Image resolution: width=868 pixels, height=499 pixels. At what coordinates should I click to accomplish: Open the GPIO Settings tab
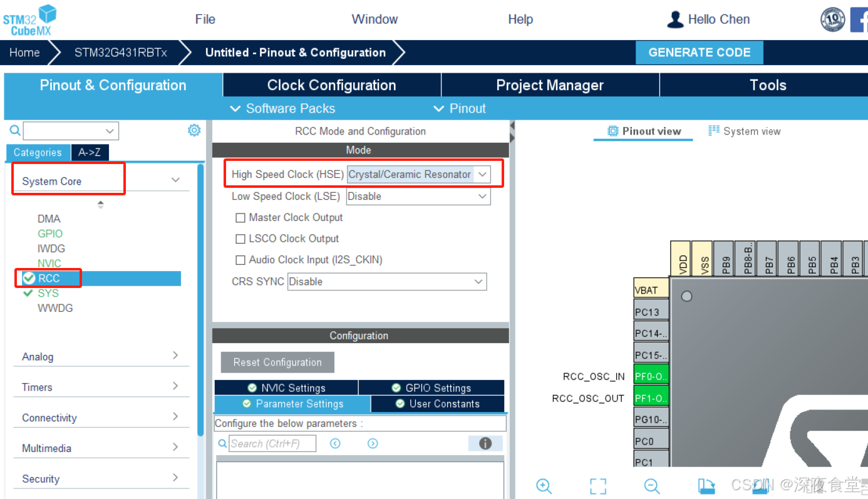(x=431, y=388)
